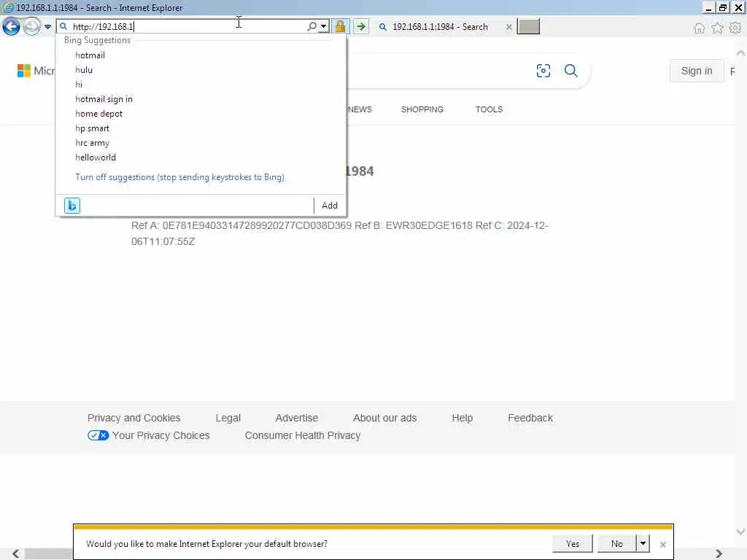The image size is (747, 560).
Task: Click the Home icon in toolbar
Action: click(x=699, y=28)
